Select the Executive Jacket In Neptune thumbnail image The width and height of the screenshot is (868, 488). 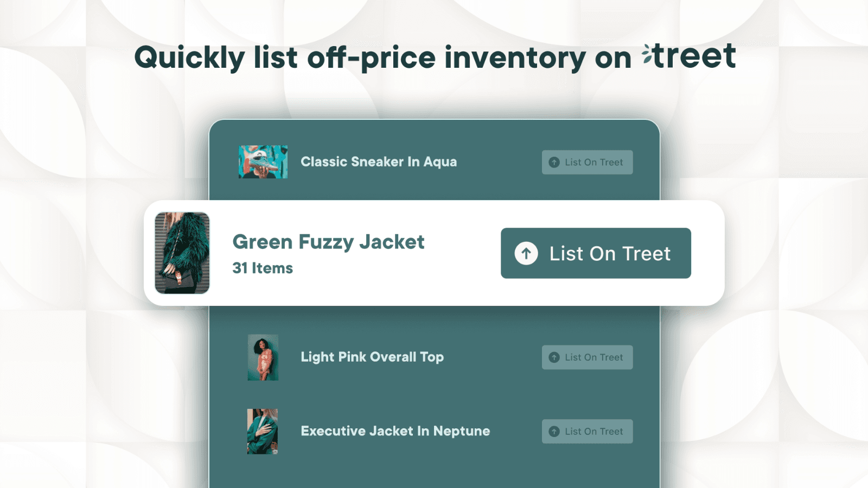coord(263,431)
